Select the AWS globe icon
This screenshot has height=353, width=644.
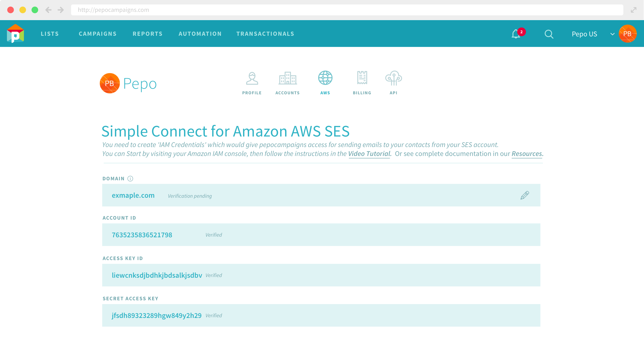pyautogui.click(x=325, y=78)
